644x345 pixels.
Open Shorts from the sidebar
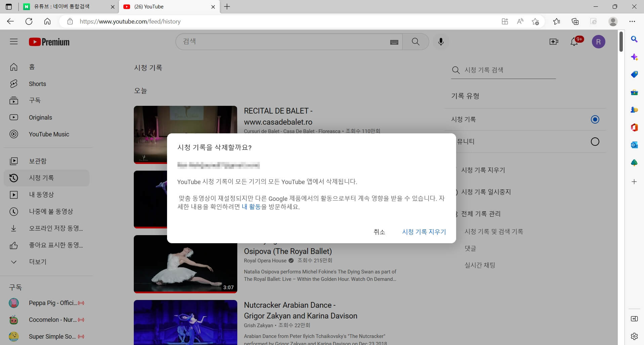click(37, 84)
